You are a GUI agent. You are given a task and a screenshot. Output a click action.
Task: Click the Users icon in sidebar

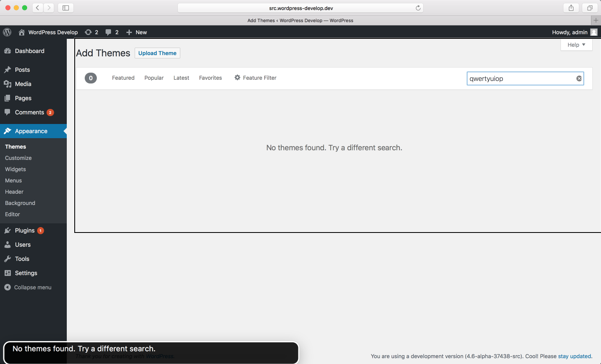tap(8, 245)
